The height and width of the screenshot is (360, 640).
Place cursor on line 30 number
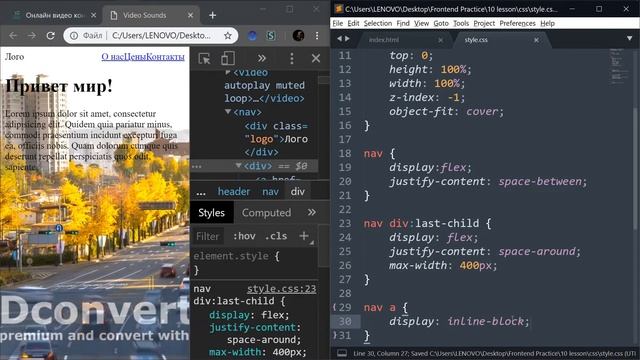(345, 321)
